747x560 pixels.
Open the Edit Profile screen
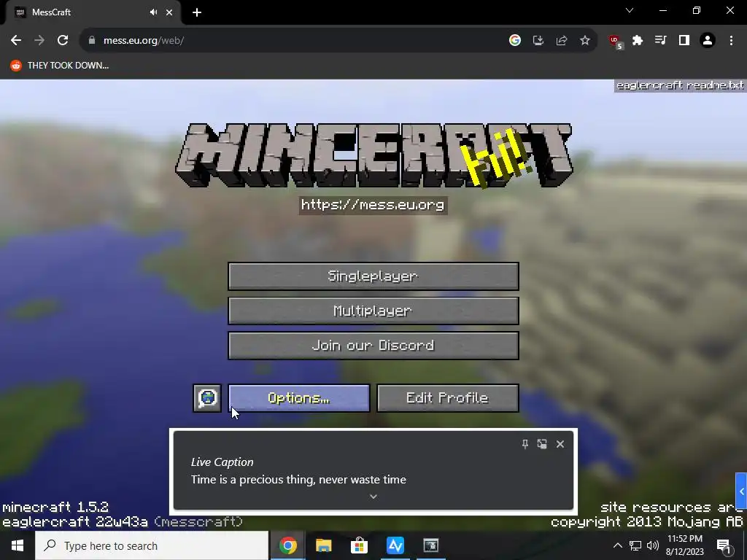pos(447,398)
